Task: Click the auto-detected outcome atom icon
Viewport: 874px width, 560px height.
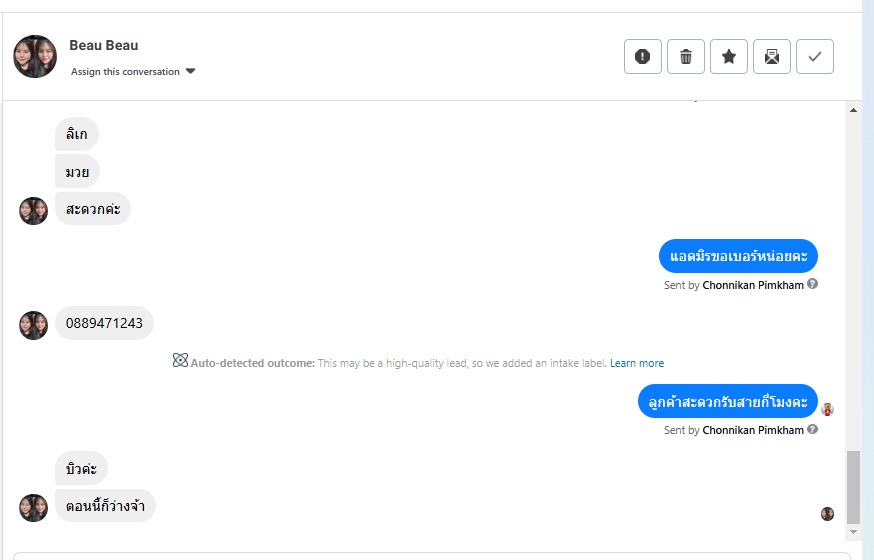Action: tap(180, 361)
